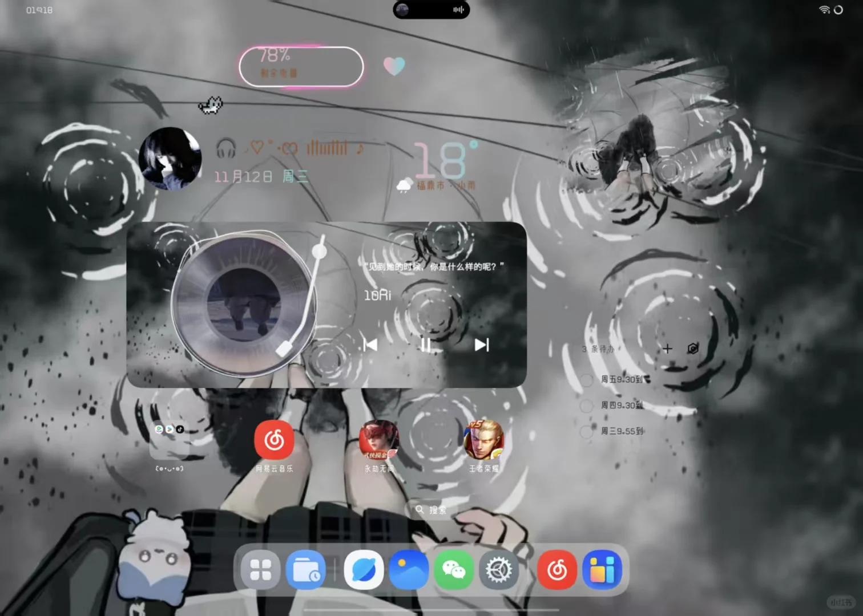Tap the 搜索 search pill

pos(432,510)
